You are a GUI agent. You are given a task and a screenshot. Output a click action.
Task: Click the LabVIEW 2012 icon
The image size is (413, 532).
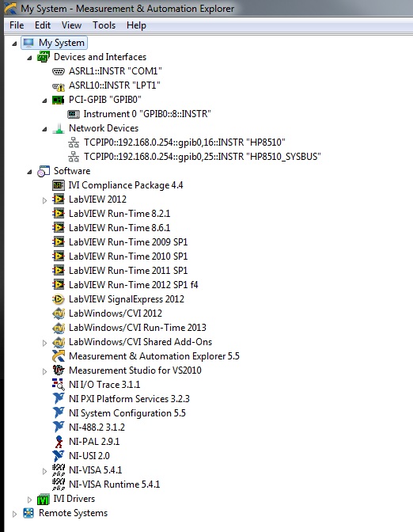[59, 199]
